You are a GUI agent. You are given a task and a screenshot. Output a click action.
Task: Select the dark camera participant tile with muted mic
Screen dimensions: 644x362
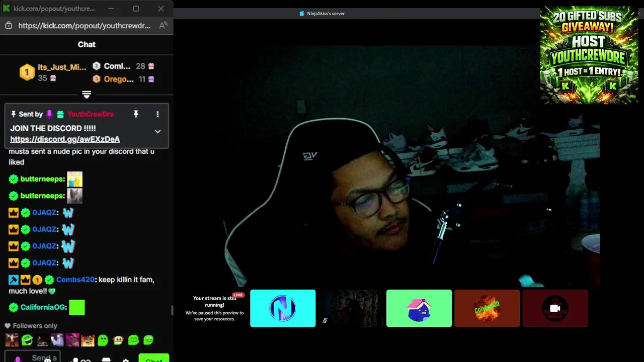351,308
